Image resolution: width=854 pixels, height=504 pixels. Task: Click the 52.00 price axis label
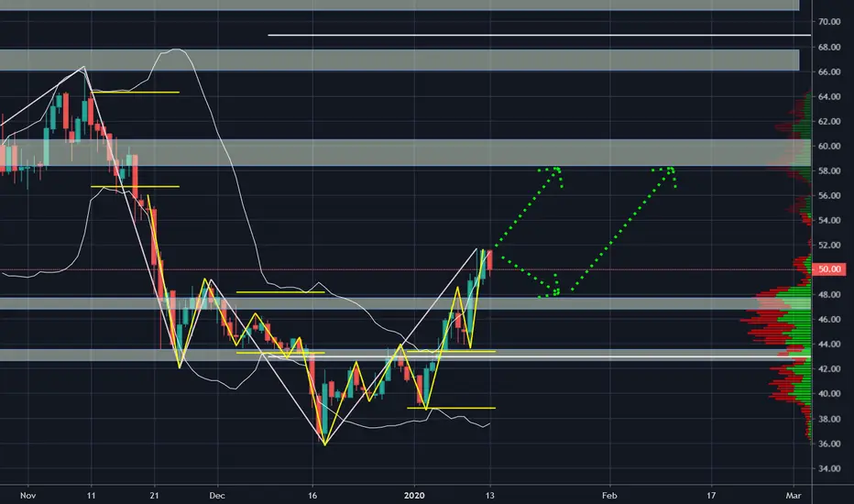[x=829, y=246]
